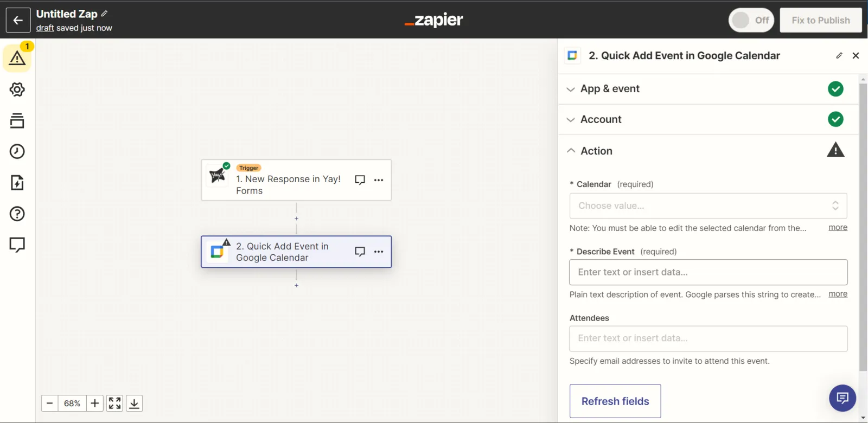Rename the step using panel pencil icon

coord(839,55)
